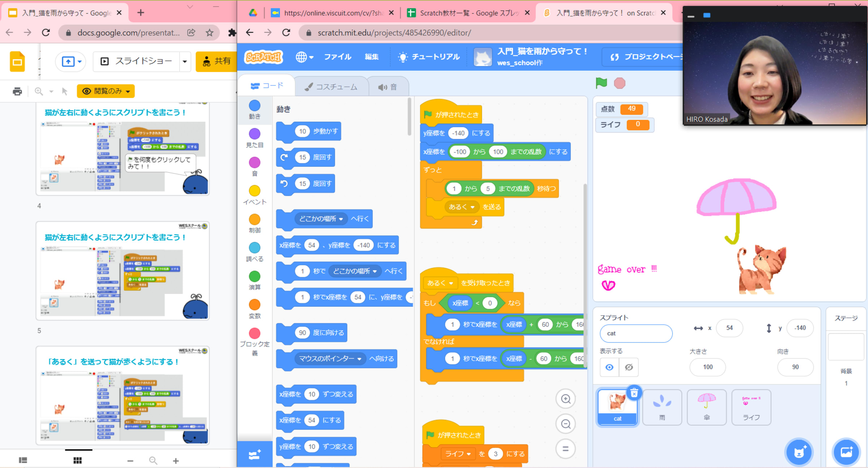Open the choose a sprite button
Image resolution: width=868 pixels, height=468 pixels.
799,452
